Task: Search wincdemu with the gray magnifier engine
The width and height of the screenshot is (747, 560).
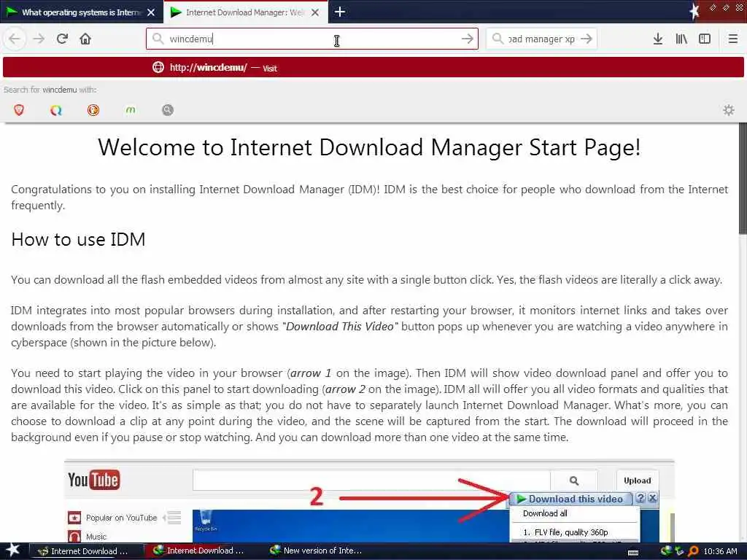Action: (168, 110)
